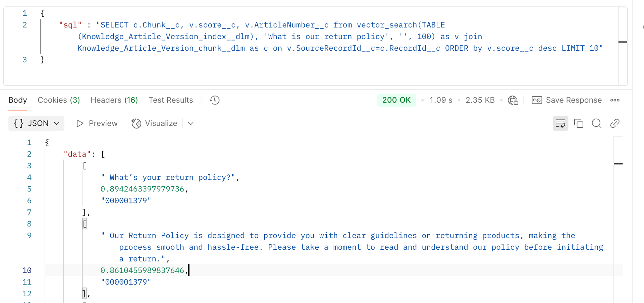Switch to the Body tab
The height and width of the screenshot is (303, 644).
point(18,100)
